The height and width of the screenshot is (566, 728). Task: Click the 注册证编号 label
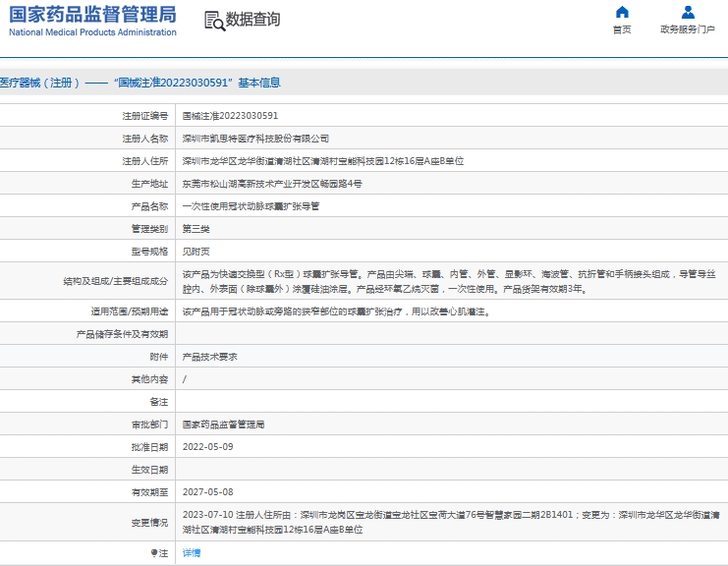(144, 116)
